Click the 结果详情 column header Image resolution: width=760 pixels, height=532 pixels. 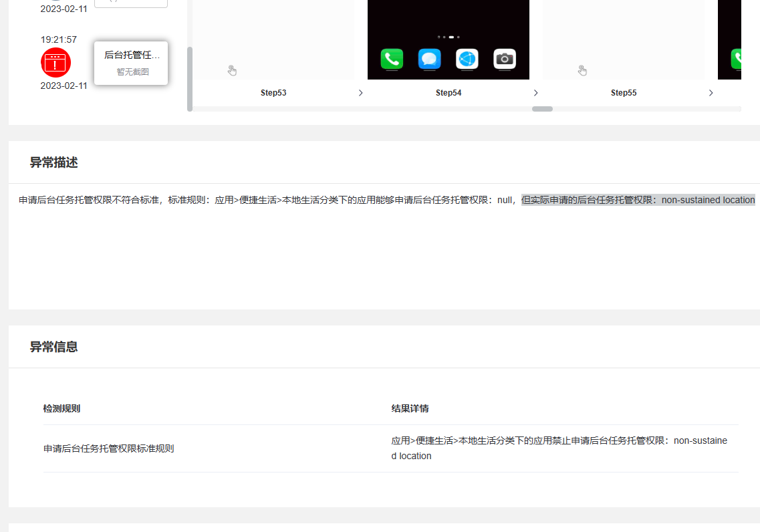click(410, 408)
